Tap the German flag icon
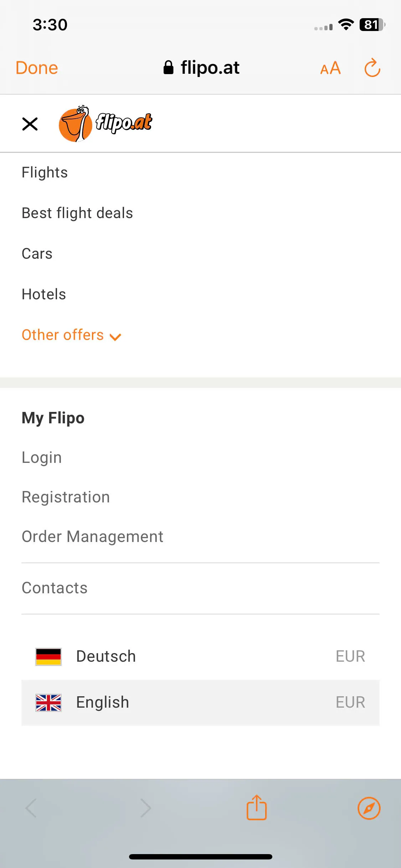 click(x=48, y=657)
